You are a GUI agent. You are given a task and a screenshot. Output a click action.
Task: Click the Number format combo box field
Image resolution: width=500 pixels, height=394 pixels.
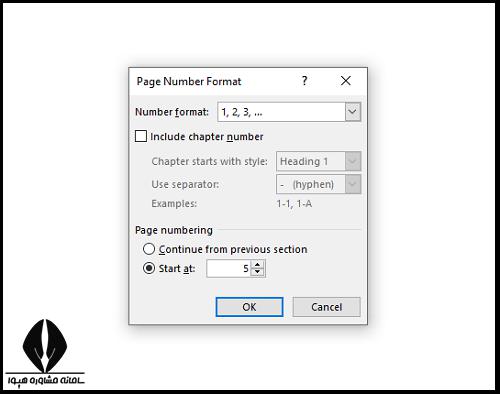[x=289, y=112]
